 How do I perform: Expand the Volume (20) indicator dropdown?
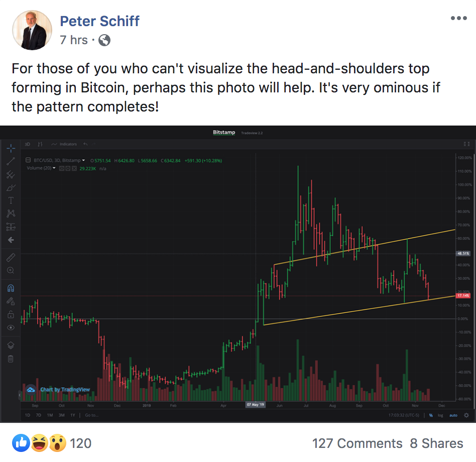click(x=54, y=168)
